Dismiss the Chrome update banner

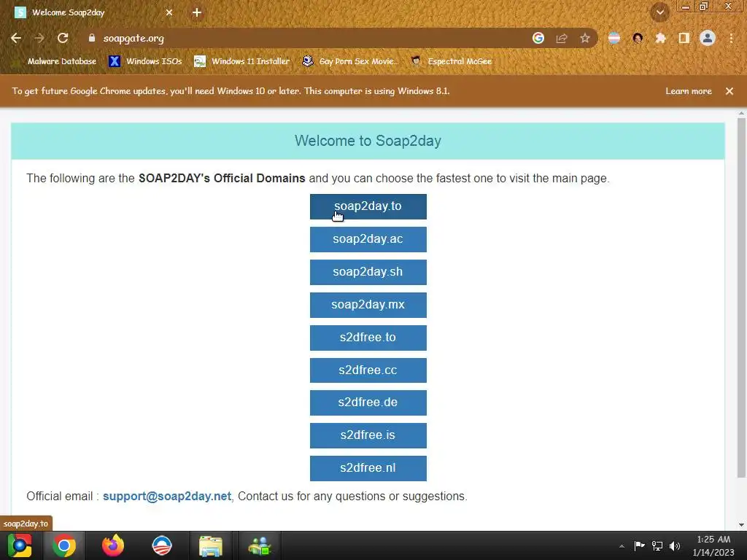(729, 91)
